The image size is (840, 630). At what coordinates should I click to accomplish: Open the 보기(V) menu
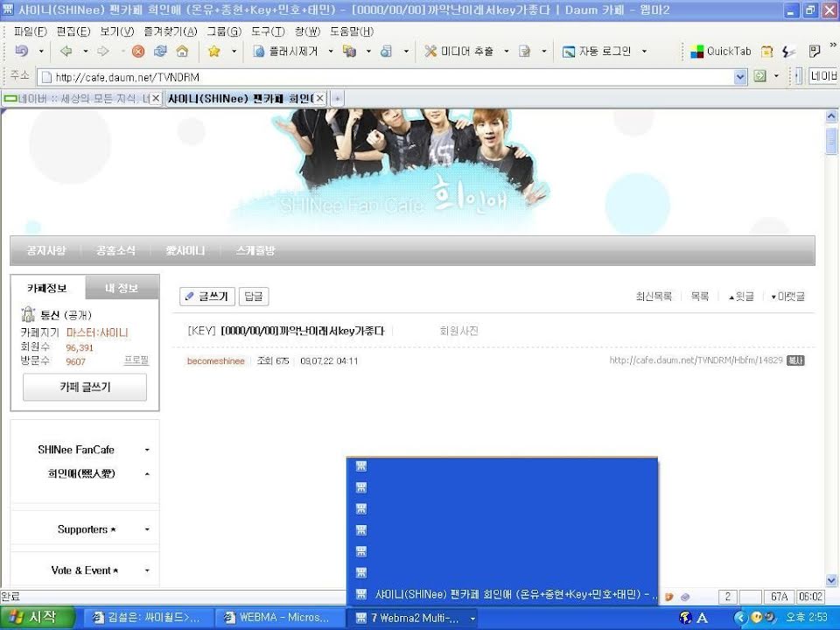coord(116,31)
